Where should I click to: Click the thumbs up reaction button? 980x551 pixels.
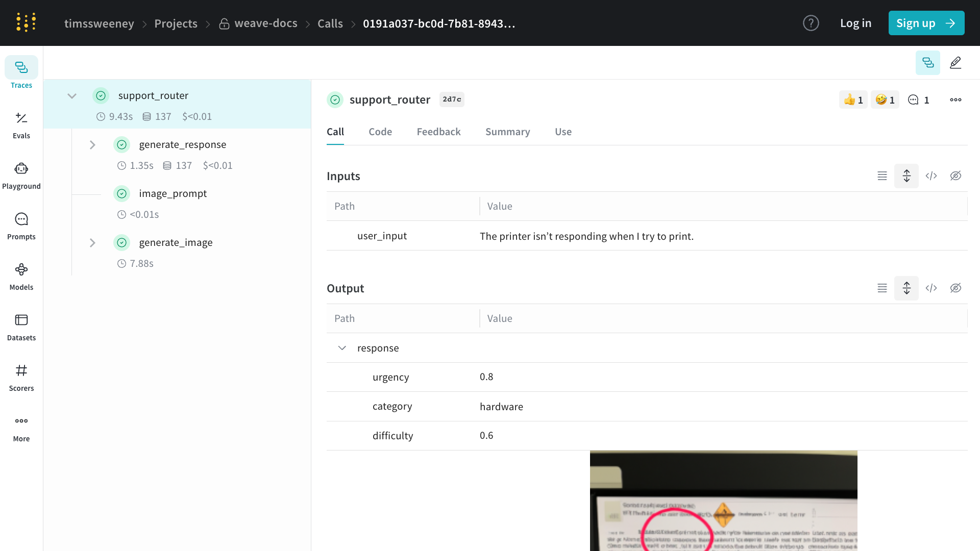[x=853, y=99]
